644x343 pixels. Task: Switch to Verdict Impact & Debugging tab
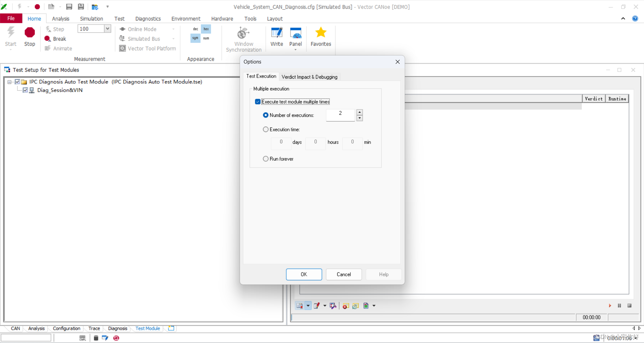[309, 77]
